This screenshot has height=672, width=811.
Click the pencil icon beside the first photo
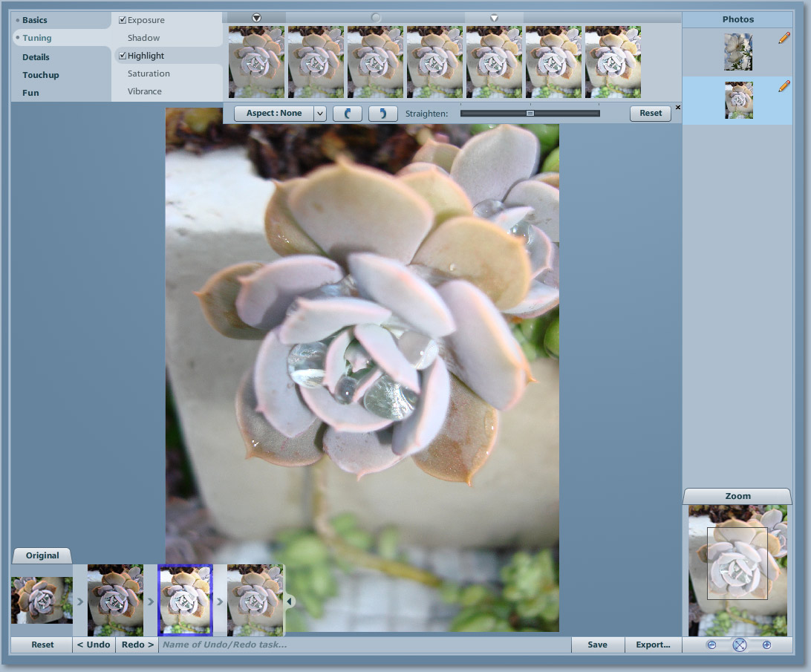[x=784, y=38]
